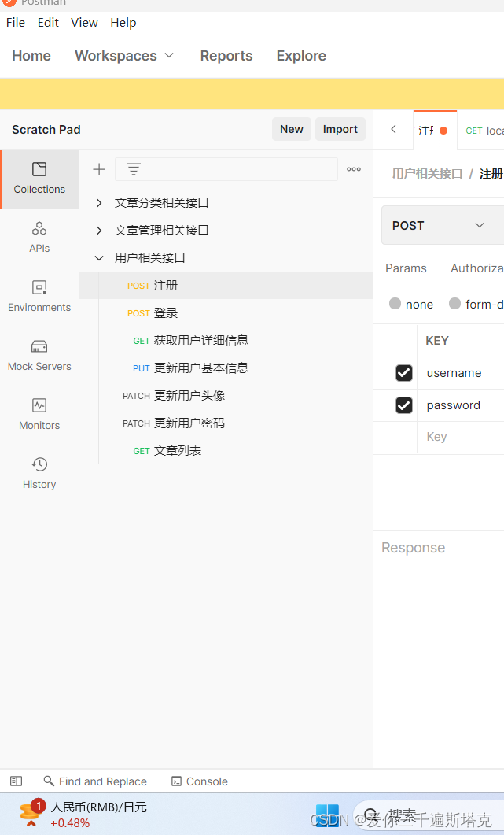Select the GET 文章列表 request
This screenshot has height=835, width=504.
click(x=226, y=451)
